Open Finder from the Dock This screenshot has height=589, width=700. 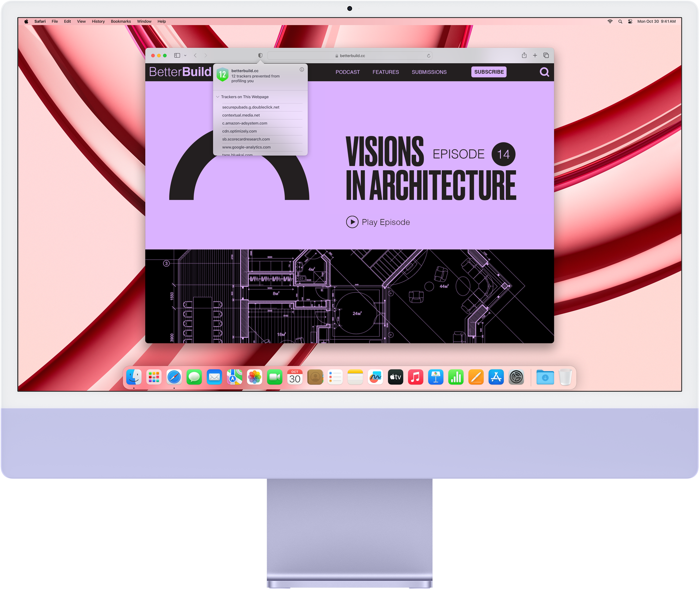point(134,377)
